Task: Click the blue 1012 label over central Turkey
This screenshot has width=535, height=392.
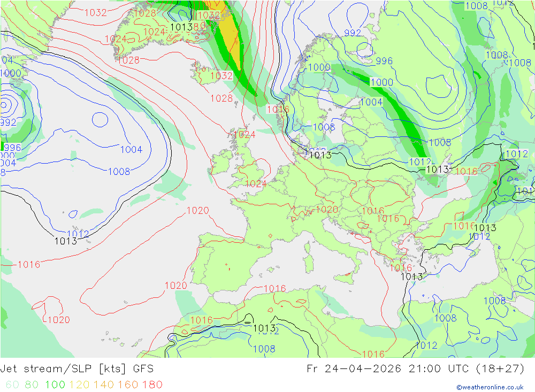Action: pos(479,236)
